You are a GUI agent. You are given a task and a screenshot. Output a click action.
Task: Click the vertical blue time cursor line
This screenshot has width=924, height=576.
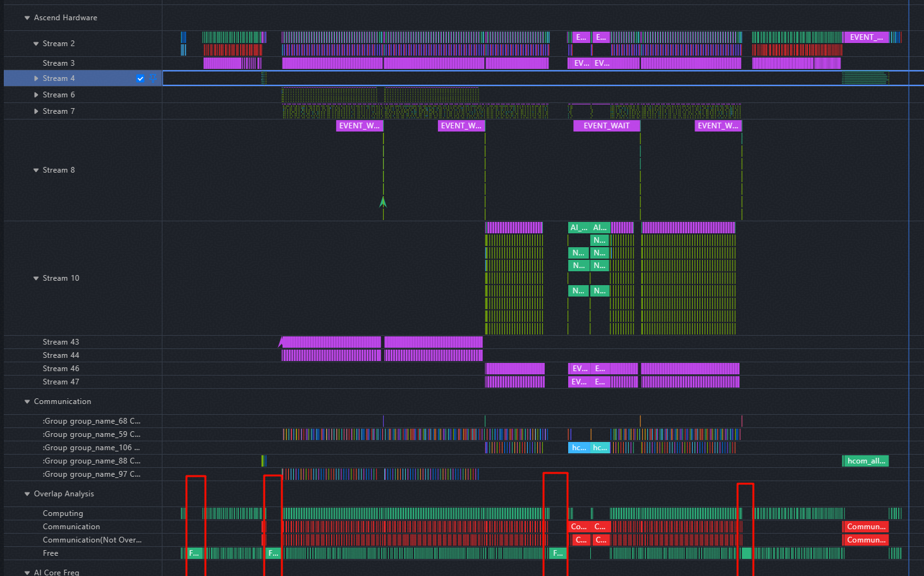pos(909,288)
